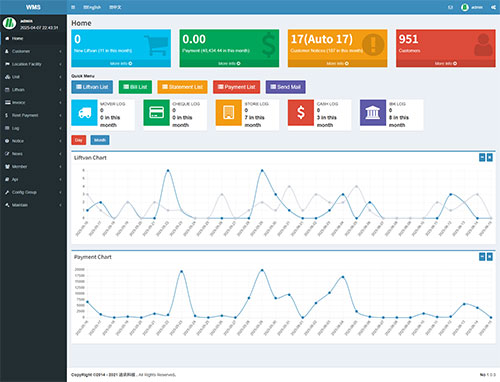Expand the Customer submenu arrow
Viewport: 500px width, 382px height.
pos(60,51)
